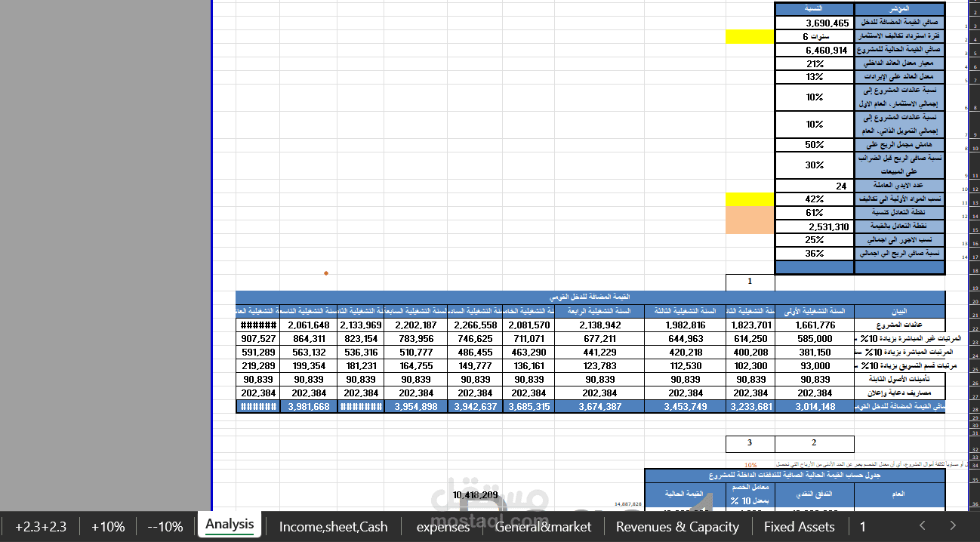Open the expenses sheet tab
Screen dimensions: 980x542
(x=442, y=526)
